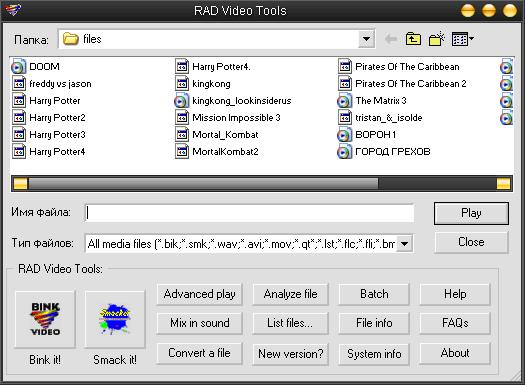Click the Mix in sound button

(x=199, y=323)
